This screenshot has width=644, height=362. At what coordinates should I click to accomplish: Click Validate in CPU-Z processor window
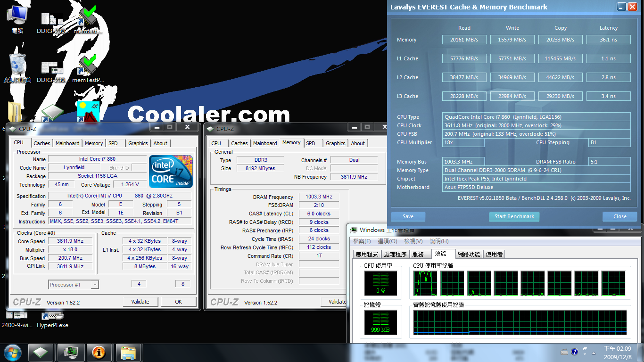click(140, 302)
